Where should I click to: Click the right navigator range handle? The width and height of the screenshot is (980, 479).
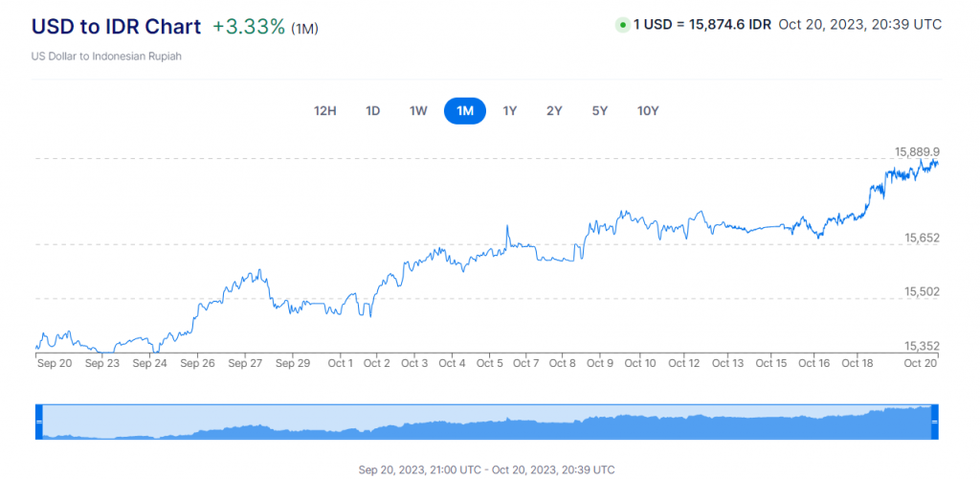[x=935, y=422]
